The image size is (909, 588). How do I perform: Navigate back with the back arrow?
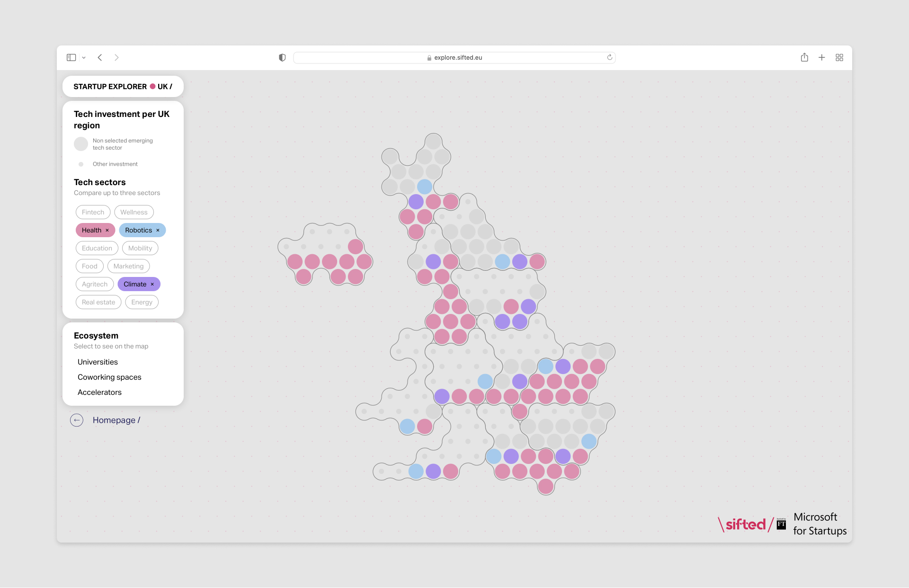pyautogui.click(x=100, y=57)
